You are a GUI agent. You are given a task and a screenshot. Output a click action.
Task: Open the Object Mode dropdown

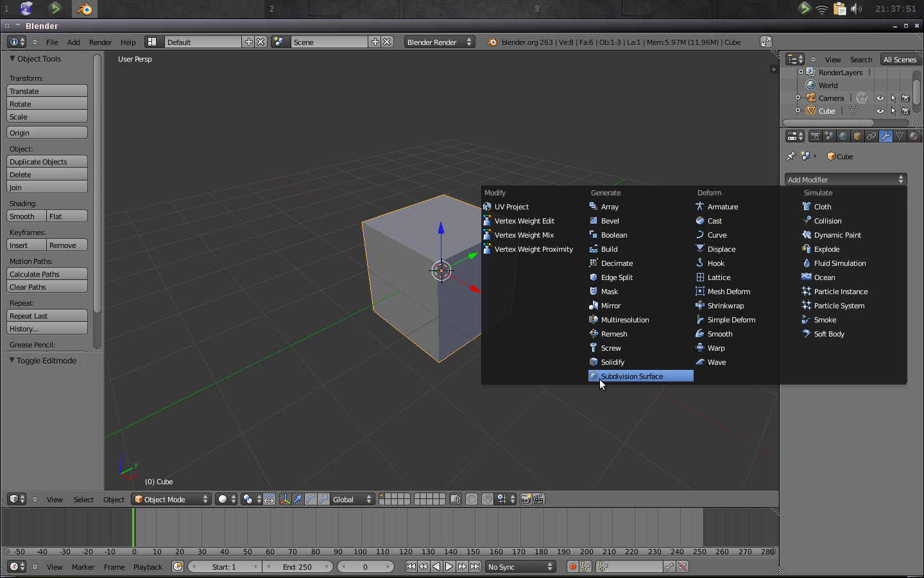pos(170,499)
